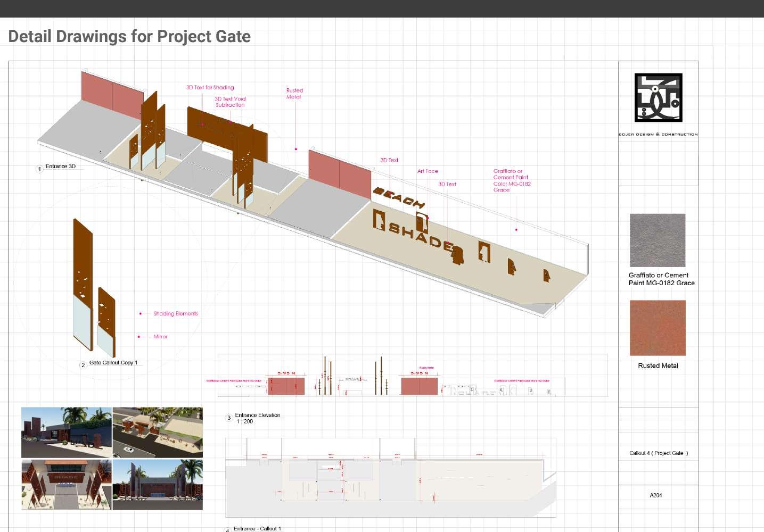The height and width of the screenshot is (532, 764).
Task: Select the view number 1 circle marker
Action: click(x=39, y=169)
